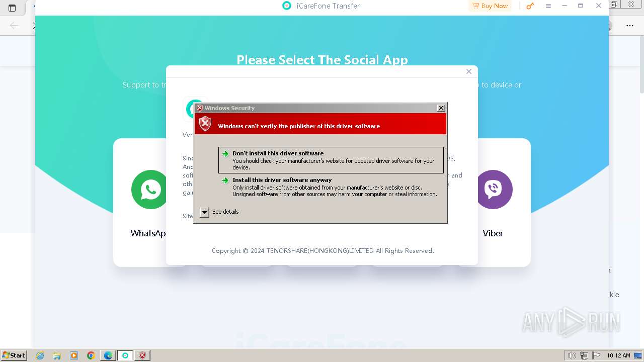644x362 pixels.
Task: Click the Buy Now button
Action: point(490,6)
